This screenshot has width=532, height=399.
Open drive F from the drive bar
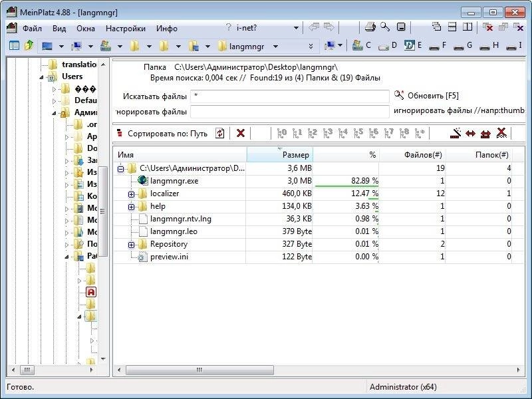438,45
